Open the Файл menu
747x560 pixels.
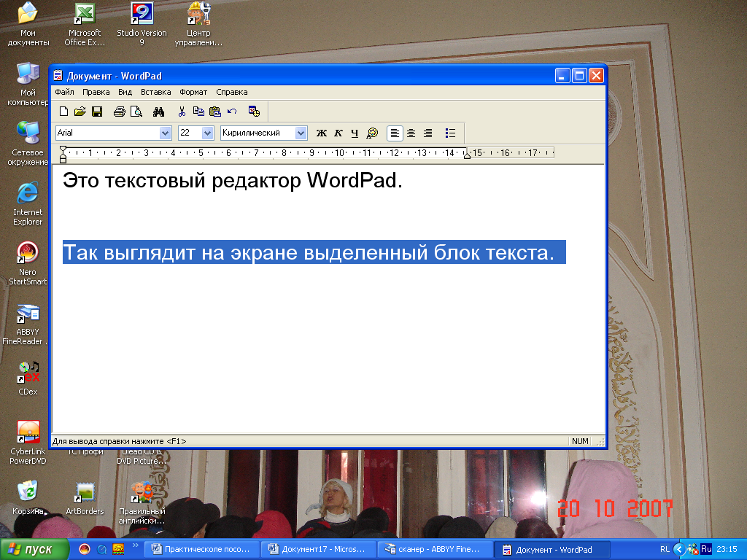coord(64,93)
